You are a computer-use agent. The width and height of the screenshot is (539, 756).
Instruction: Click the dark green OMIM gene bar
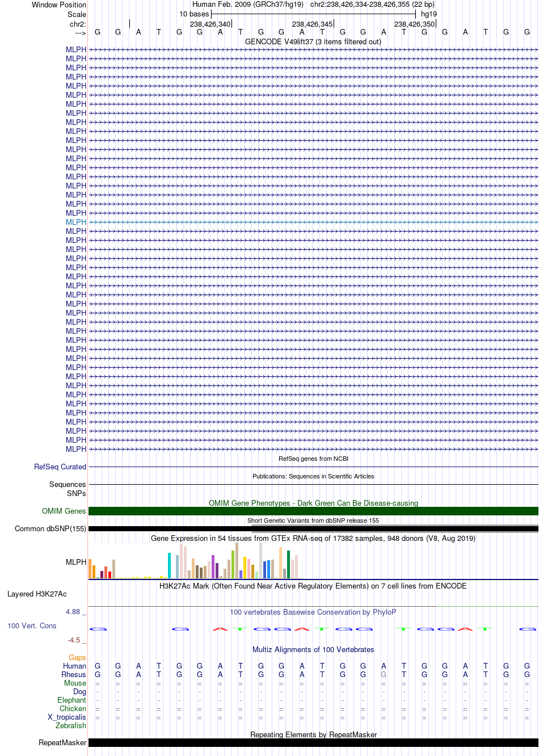pos(313,511)
